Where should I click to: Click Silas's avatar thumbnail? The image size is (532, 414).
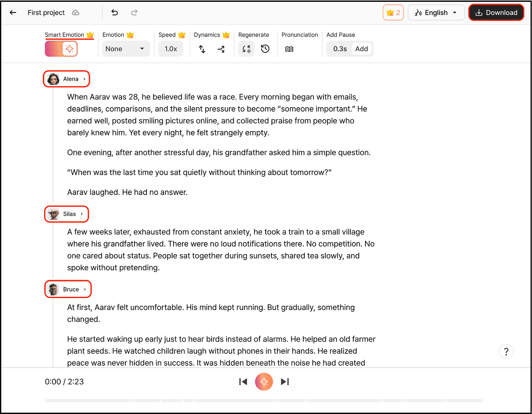53,214
